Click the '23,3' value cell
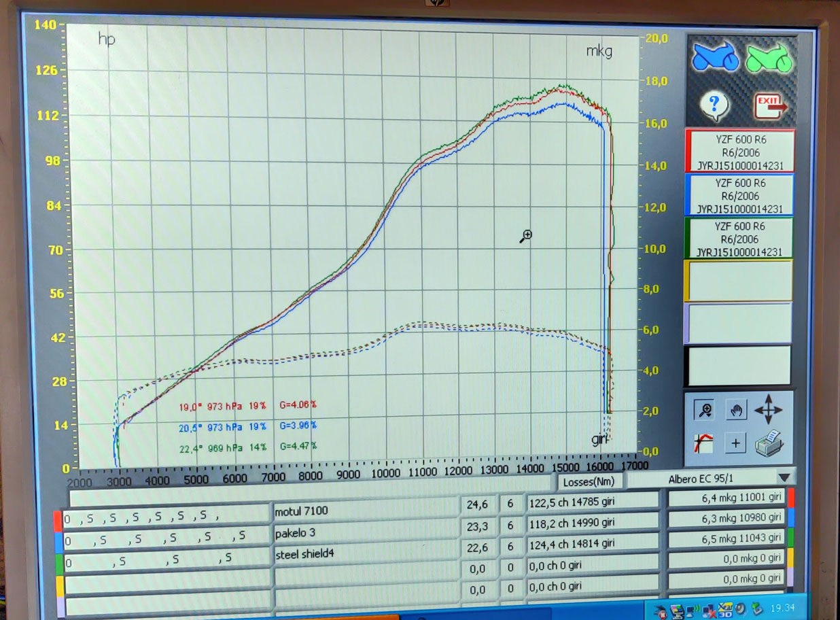Image resolution: width=840 pixels, height=620 pixels. pos(478,526)
